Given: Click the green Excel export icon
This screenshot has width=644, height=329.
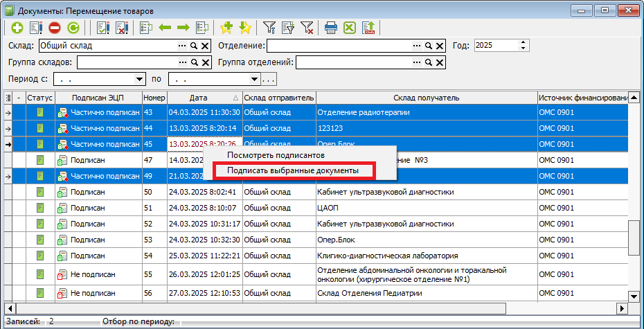Looking at the screenshot, I should pos(350,28).
